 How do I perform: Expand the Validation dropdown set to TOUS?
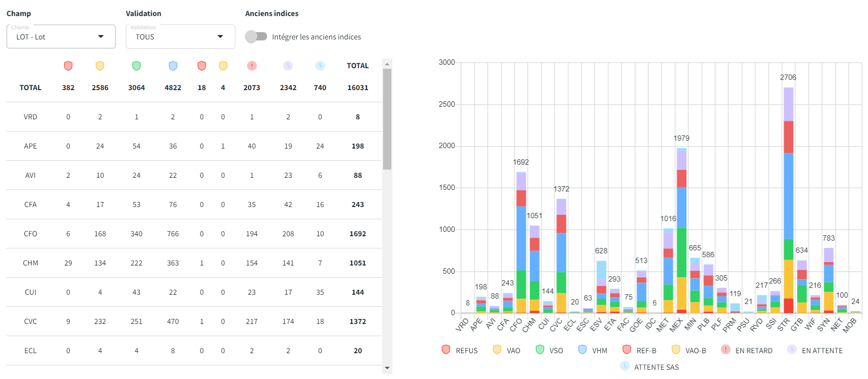pyautogui.click(x=180, y=37)
